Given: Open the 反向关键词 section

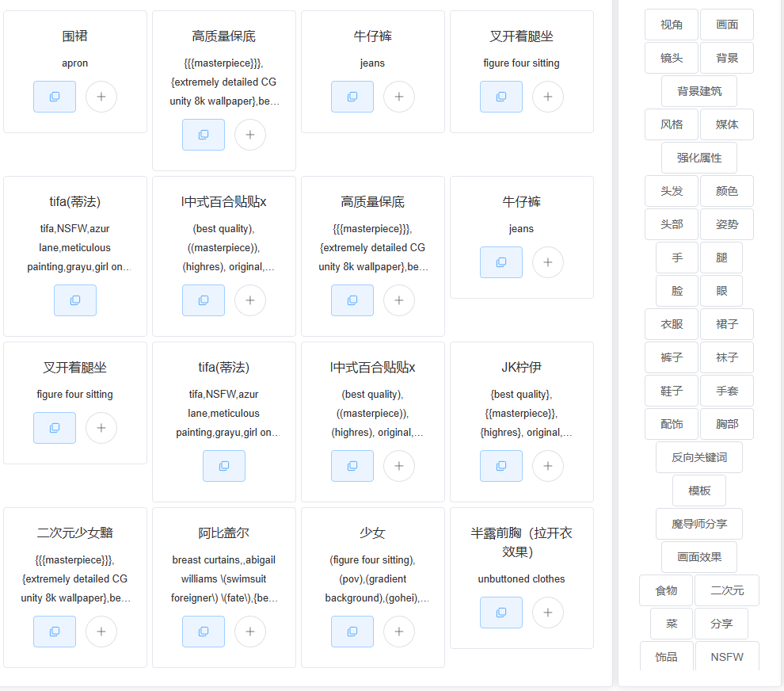Looking at the screenshot, I should pyautogui.click(x=699, y=457).
